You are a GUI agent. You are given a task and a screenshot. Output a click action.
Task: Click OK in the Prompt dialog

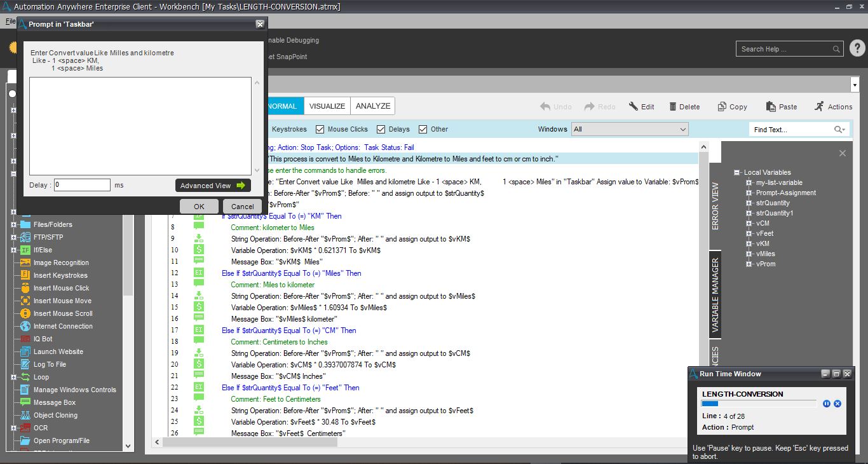(199, 206)
